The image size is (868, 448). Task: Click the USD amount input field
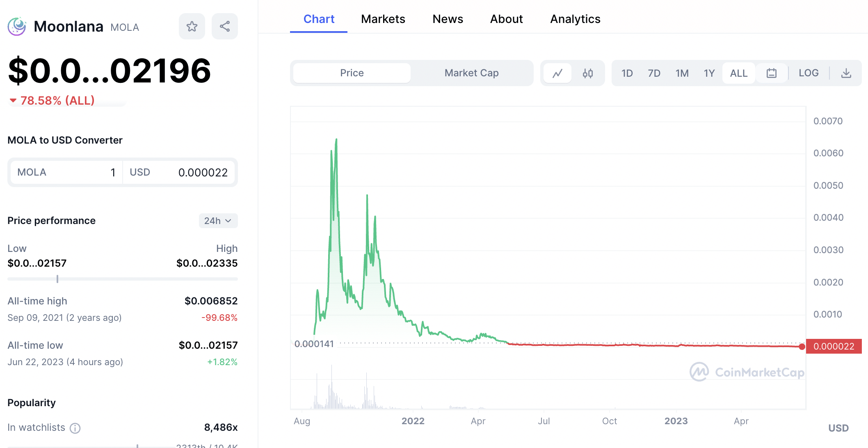[179, 172]
